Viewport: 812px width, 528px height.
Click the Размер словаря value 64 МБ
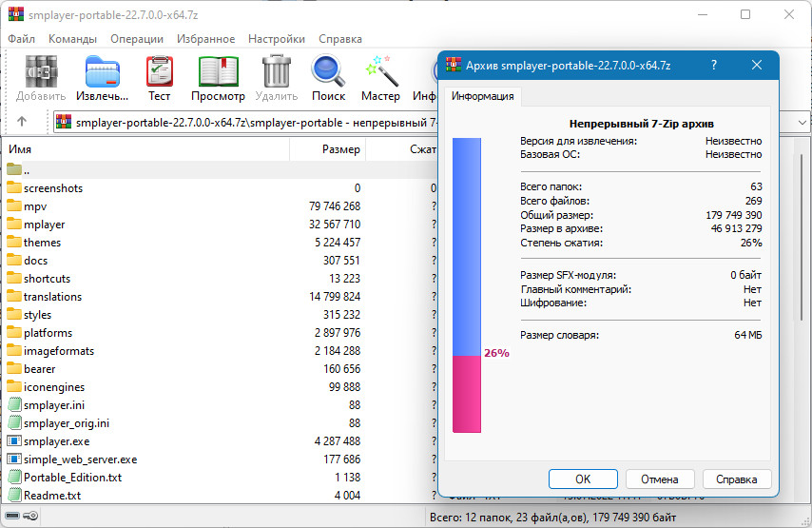pos(747,335)
